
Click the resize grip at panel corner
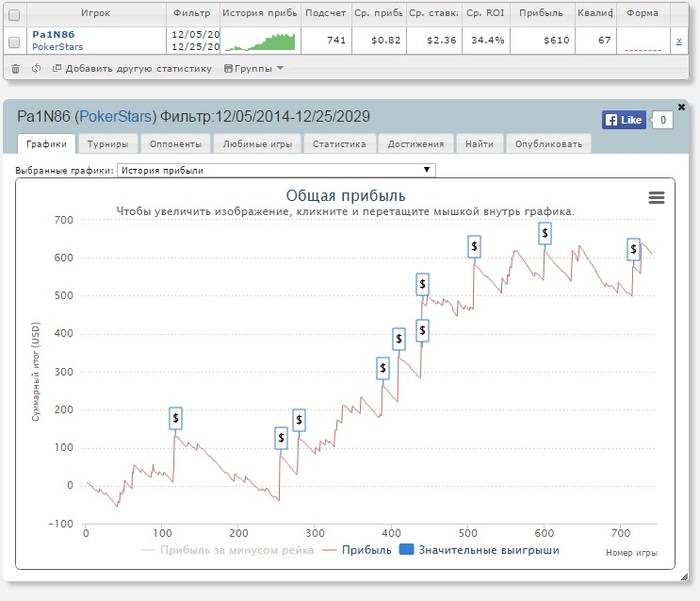(x=684, y=577)
